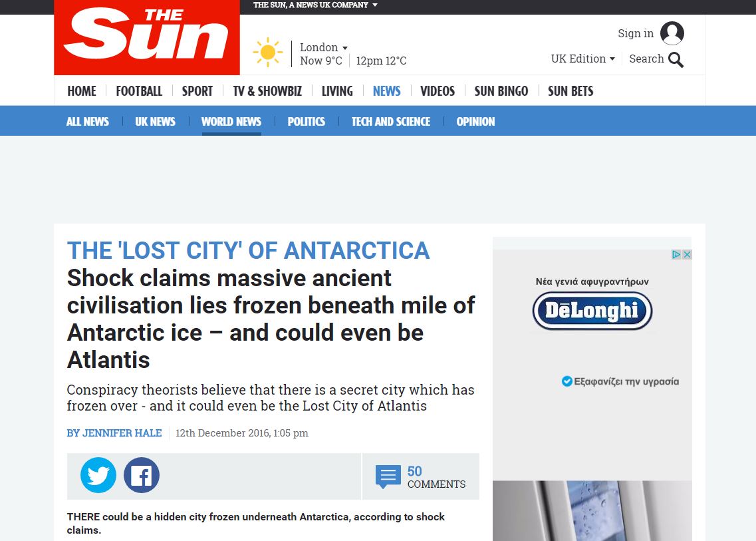Screen dimensions: 756x541
Task: Open the search magnifying glass icon
Action: pos(676,60)
